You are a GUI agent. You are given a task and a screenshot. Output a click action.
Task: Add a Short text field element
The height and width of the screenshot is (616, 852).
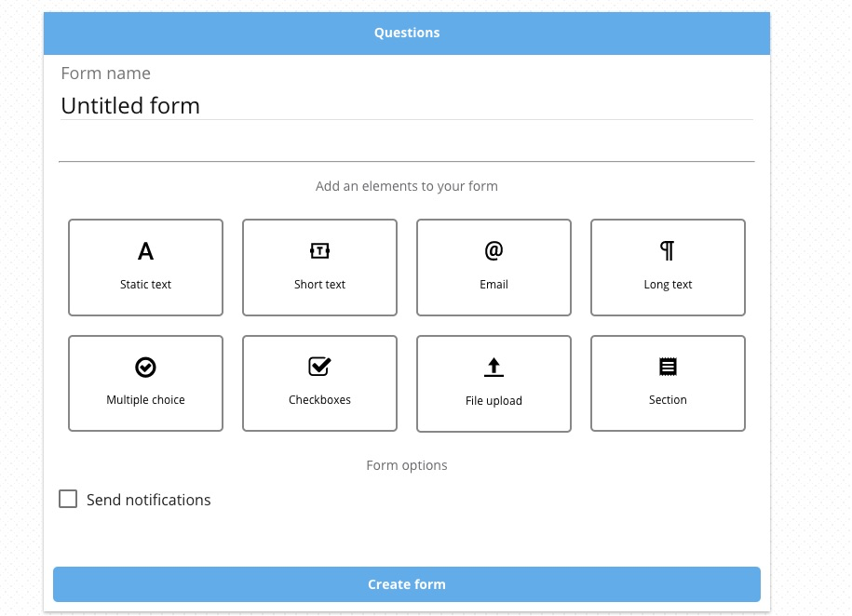[319, 267]
